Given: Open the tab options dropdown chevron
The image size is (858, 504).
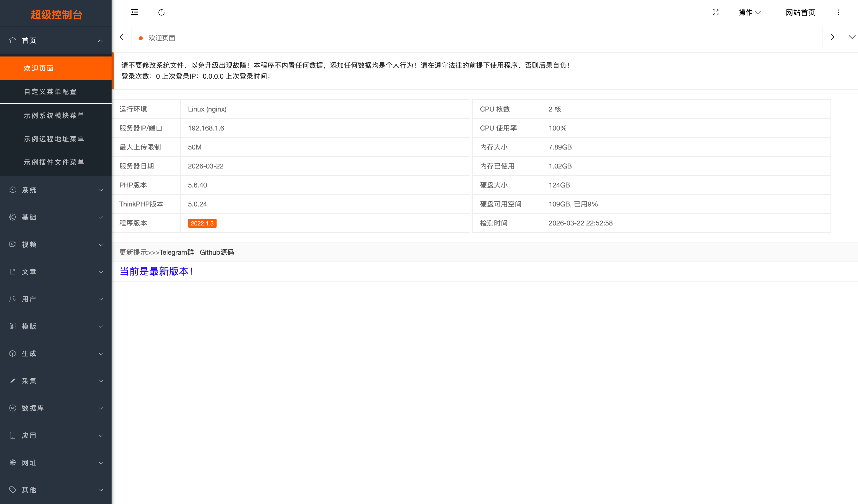Looking at the screenshot, I should coord(851,37).
